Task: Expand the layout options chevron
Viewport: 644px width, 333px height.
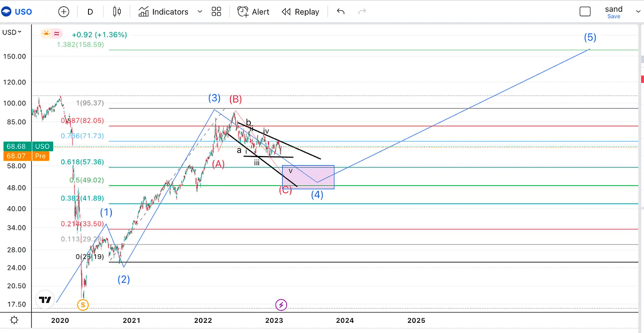Action: [x=638, y=12]
